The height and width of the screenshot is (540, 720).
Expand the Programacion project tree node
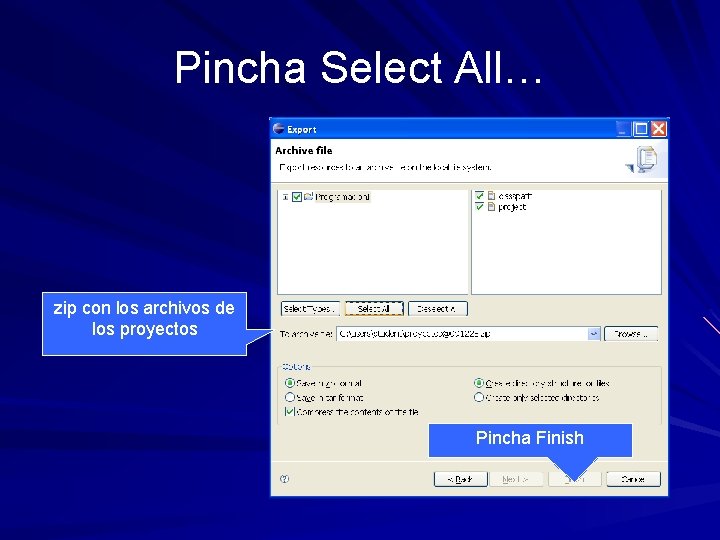coord(286,197)
